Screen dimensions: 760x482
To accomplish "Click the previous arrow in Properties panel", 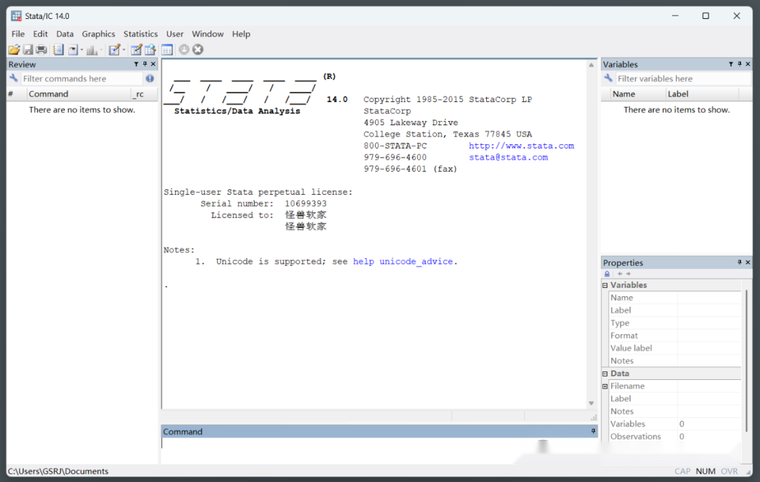I will pos(620,274).
